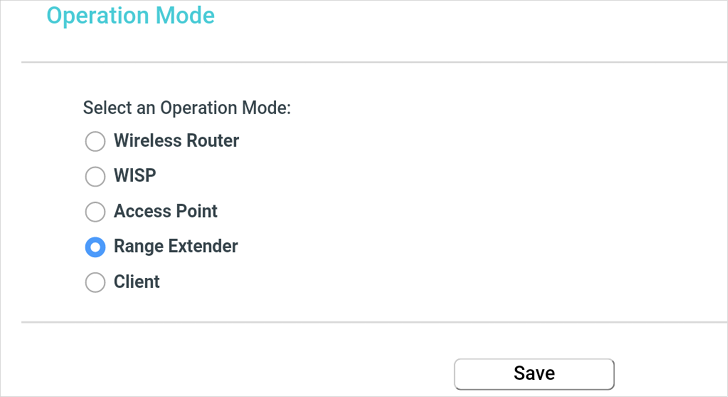Image resolution: width=728 pixels, height=397 pixels.
Task: Click the 'Client' label text
Action: coord(136,282)
